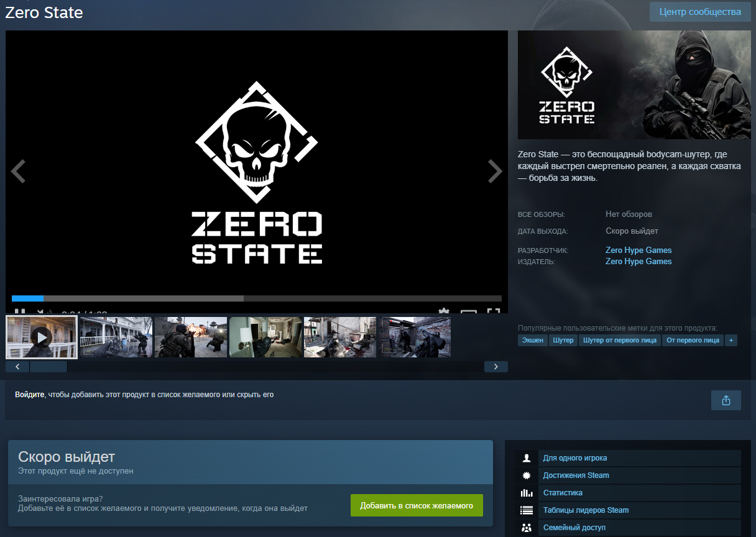756x537 pixels.
Task: Click the thumbnail strip scrollbar handle
Action: [48, 367]
